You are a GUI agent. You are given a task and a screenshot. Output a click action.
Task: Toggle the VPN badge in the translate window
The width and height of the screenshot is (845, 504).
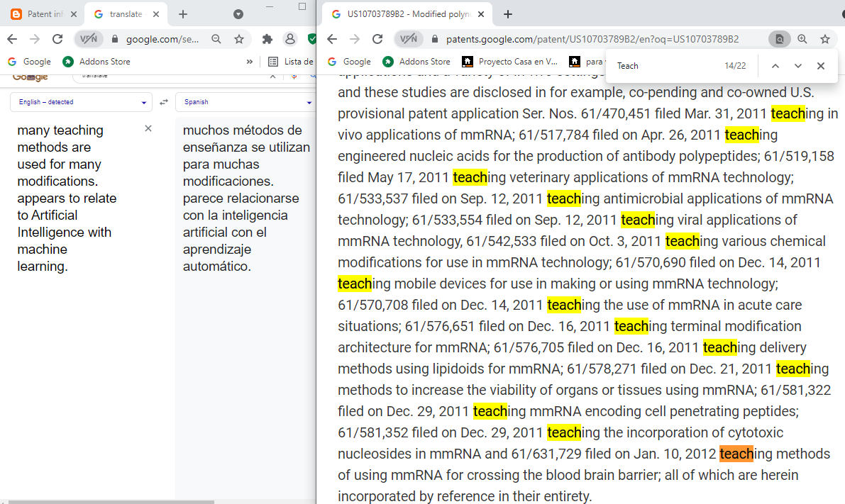(89, 39)
